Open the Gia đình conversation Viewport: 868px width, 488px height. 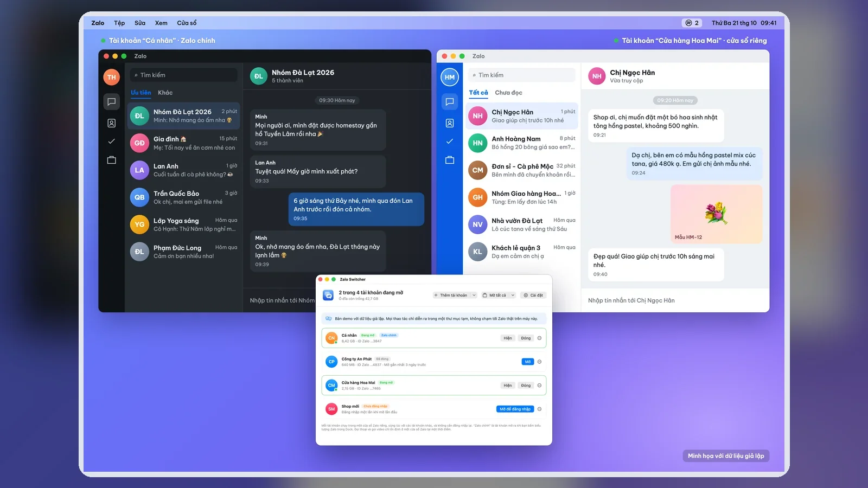pyautogui.click(x=184, y=143)
